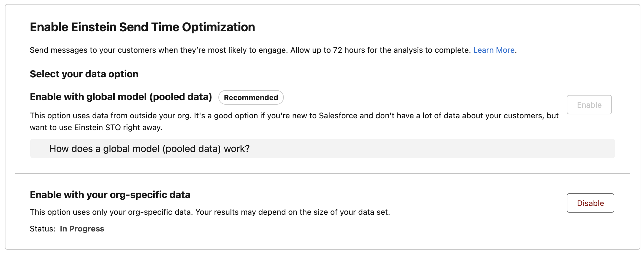Click the "Einstein STO right away" text
644x253 pixels.
tap(118, 127)
